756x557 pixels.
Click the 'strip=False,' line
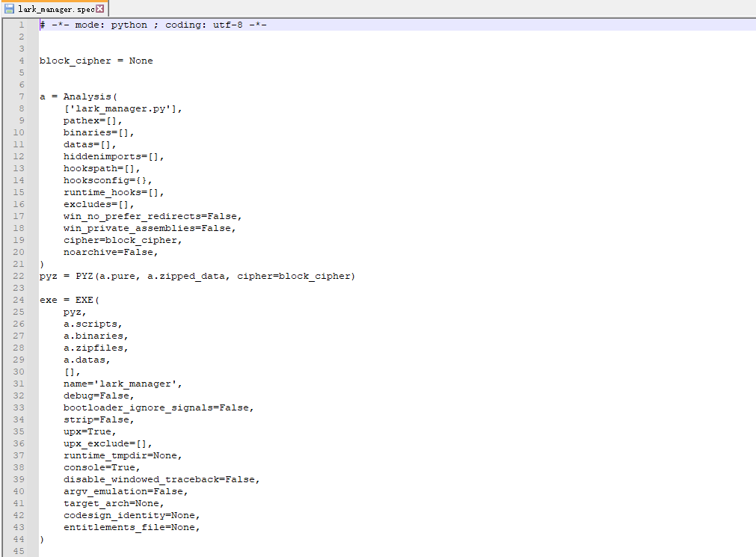[99, 419]
